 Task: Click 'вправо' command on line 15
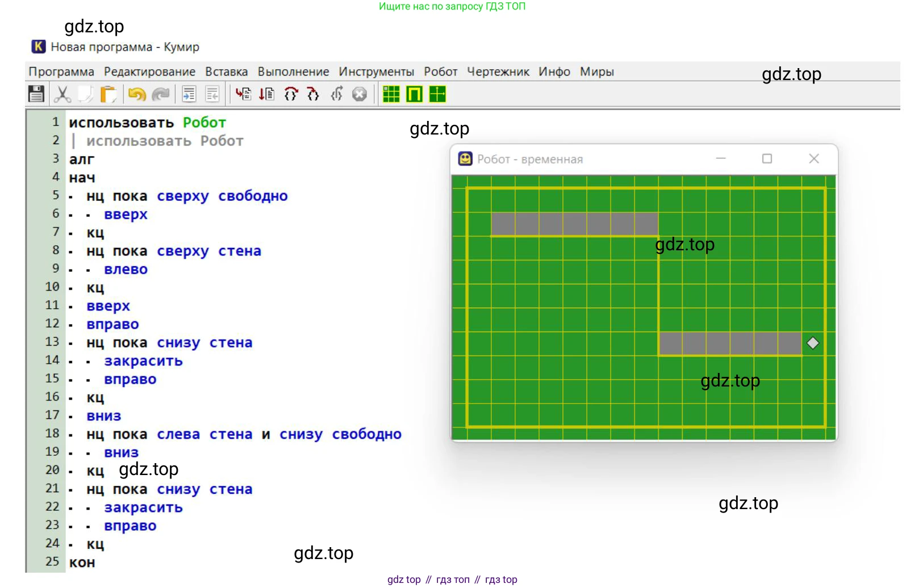coord(130,379)
